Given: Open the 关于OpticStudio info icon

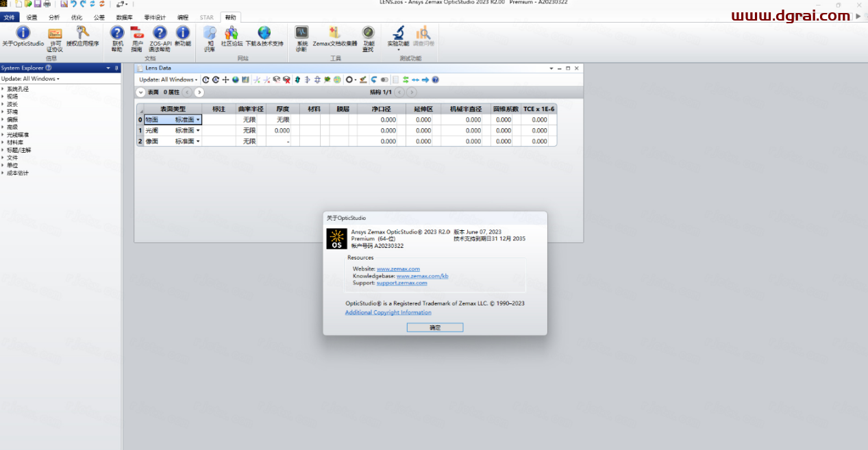Looking at the screenshot, I should point(23,34).
